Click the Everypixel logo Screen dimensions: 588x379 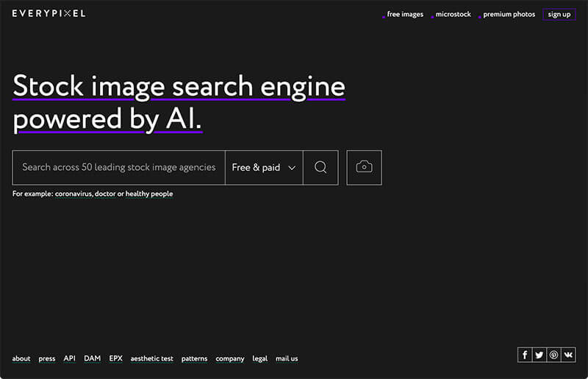[49, 13]
